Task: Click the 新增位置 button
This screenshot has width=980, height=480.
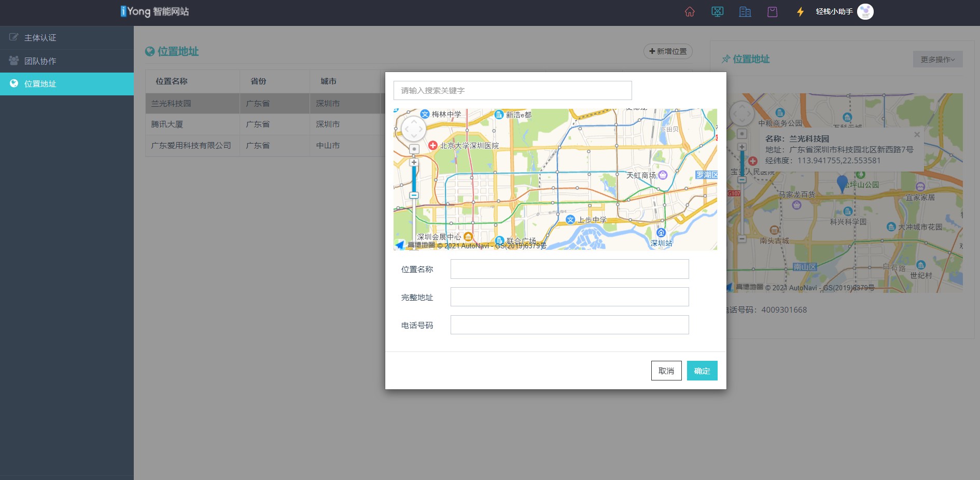Action: 668,51
